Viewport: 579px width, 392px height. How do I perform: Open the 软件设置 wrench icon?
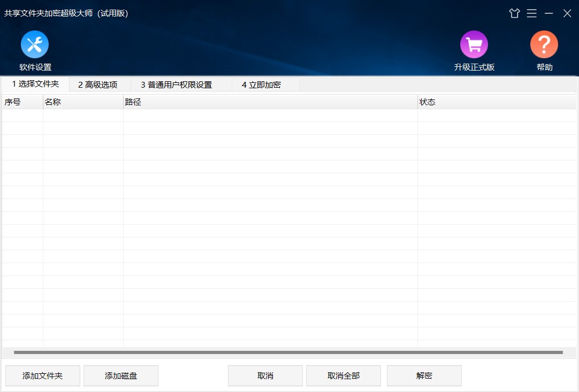(x=35, y=44)
